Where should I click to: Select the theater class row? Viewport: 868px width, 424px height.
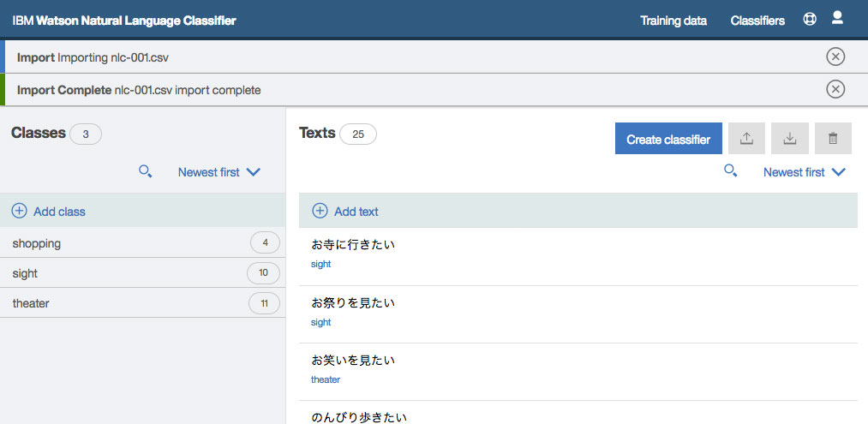(x=143, y=302)
